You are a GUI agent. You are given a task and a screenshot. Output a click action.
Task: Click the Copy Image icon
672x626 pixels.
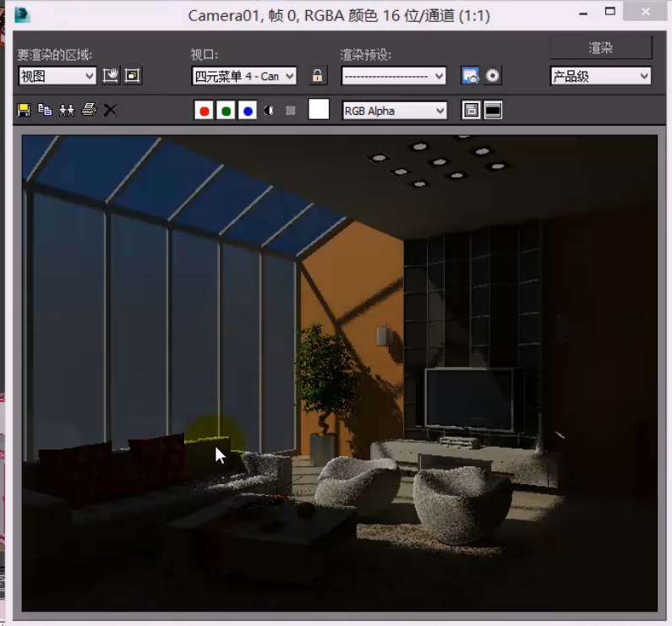point(46,110)
